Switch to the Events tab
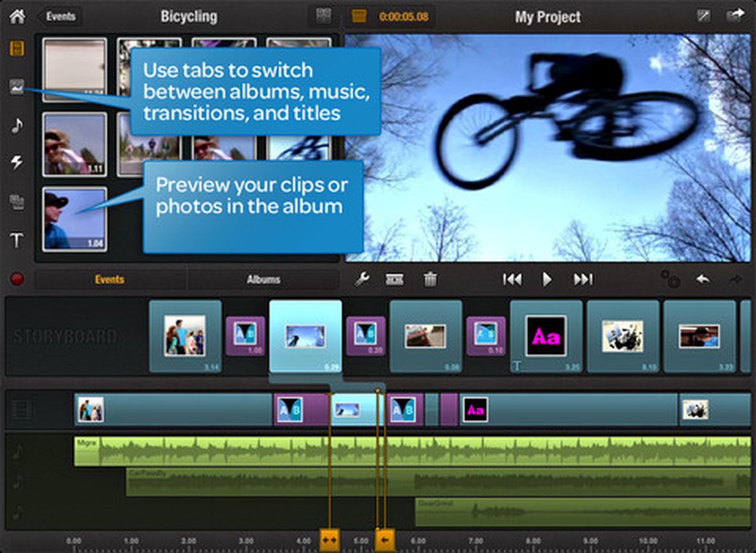The width and height of the screenshot is (756, 553). pyautogui.click(x=110, y=279)
